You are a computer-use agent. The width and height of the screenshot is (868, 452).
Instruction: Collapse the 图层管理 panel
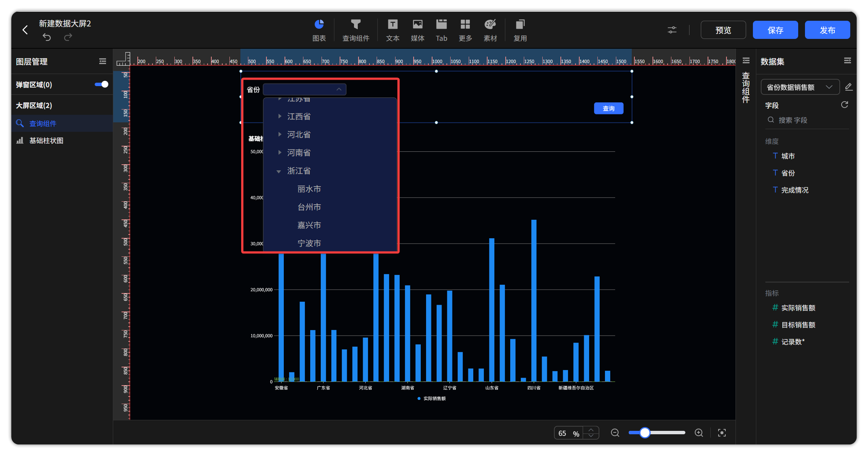point(103,61)
